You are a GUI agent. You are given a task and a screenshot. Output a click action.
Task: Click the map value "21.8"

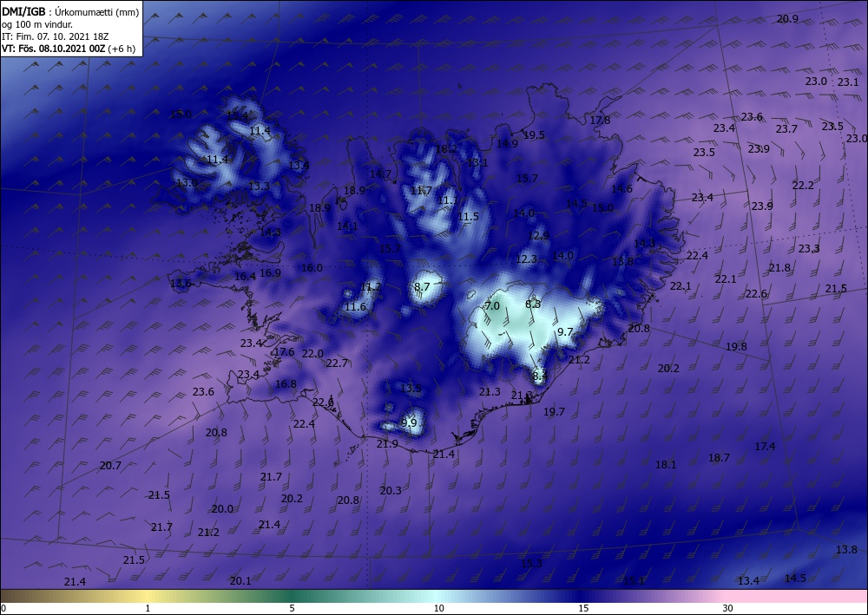click(779, 268)
